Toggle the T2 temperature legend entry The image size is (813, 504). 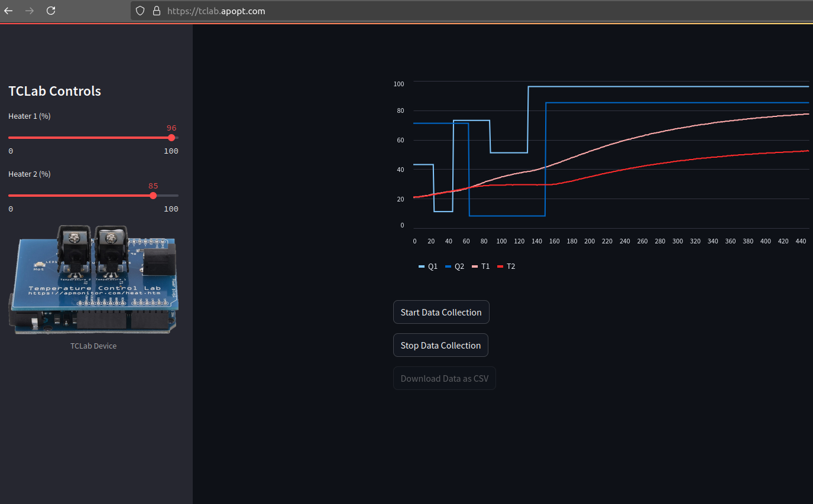pyautogui.click(x=506, y=266)
